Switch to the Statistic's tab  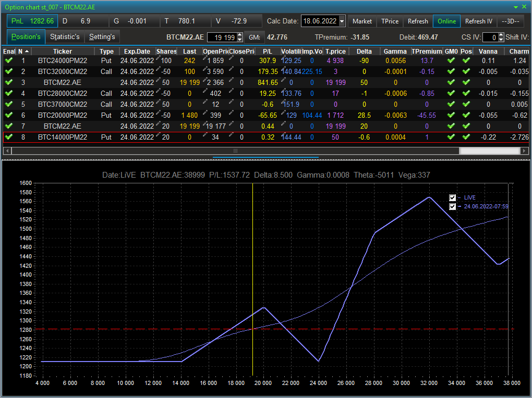click(65, 36)
